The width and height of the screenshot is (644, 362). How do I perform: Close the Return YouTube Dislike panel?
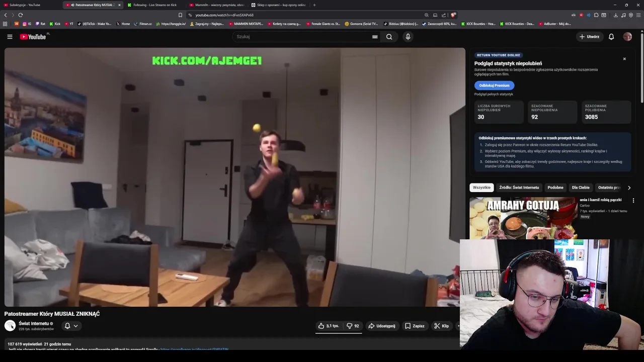pos(624,59)
